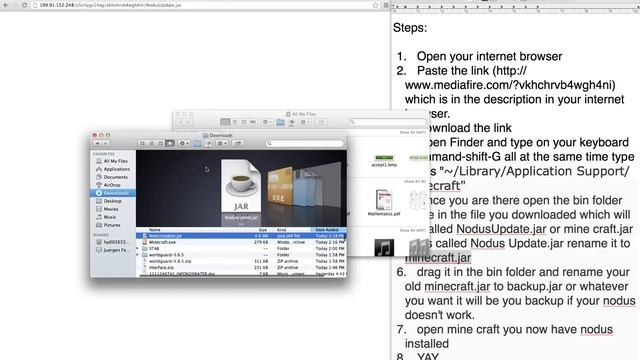Image resolution: width=640 pixels, height=360 pixels.
Task: Select accept1.bmp in All My Files window
Action: (384, 160)
